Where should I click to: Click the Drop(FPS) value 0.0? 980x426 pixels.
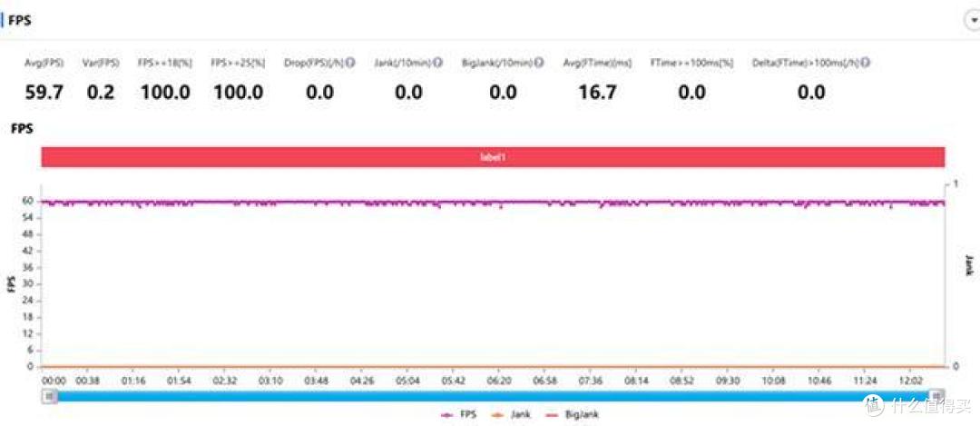319,93
